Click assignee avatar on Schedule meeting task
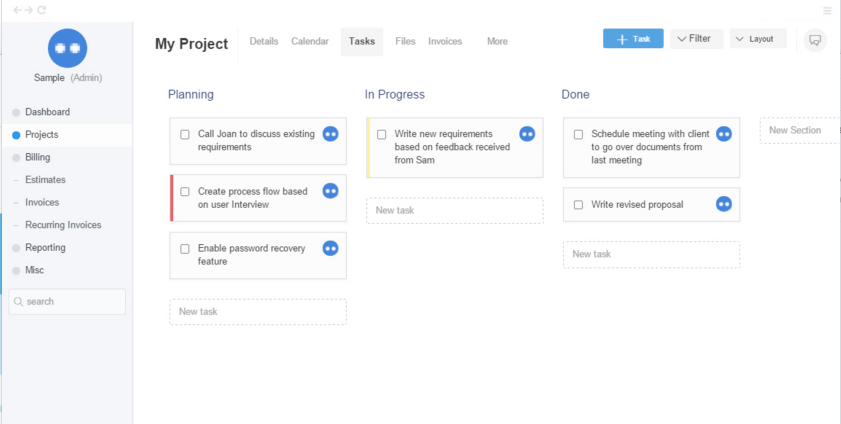The width and height of the screenshot is (841, 424). 724,134
